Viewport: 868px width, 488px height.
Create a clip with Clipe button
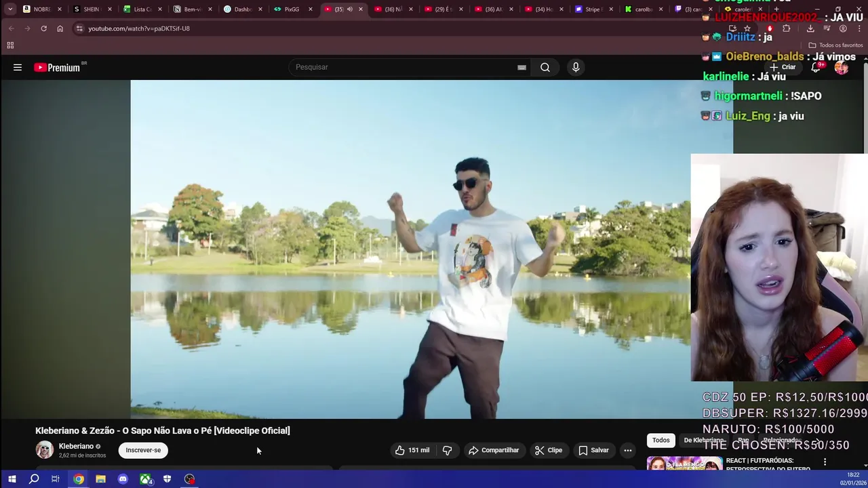point(548,450)
